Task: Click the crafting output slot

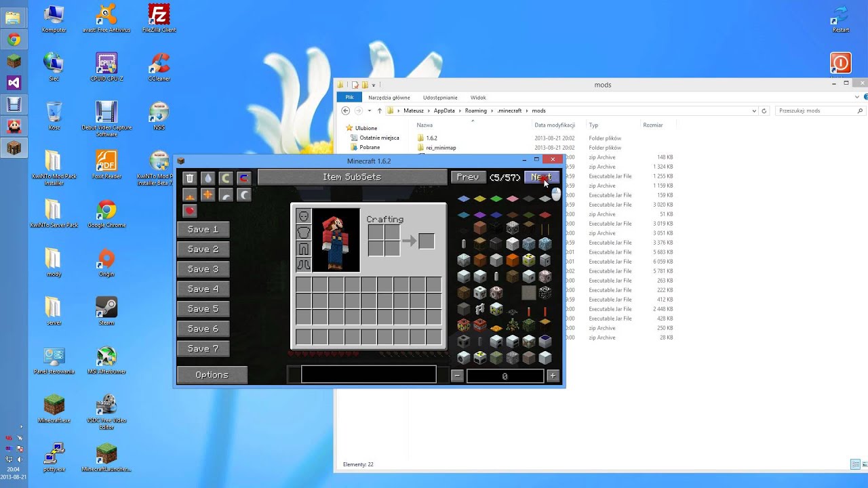Action: tap(427, 241)
